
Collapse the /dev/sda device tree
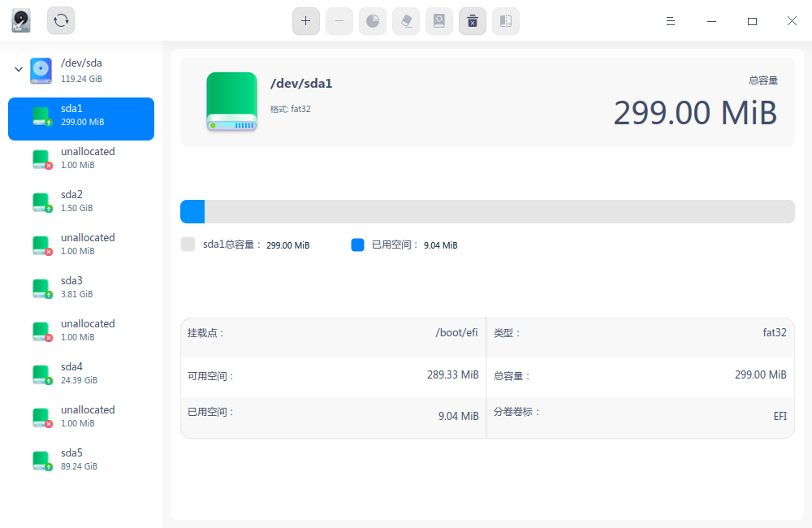pyautogui.click(x=18, y=70)
